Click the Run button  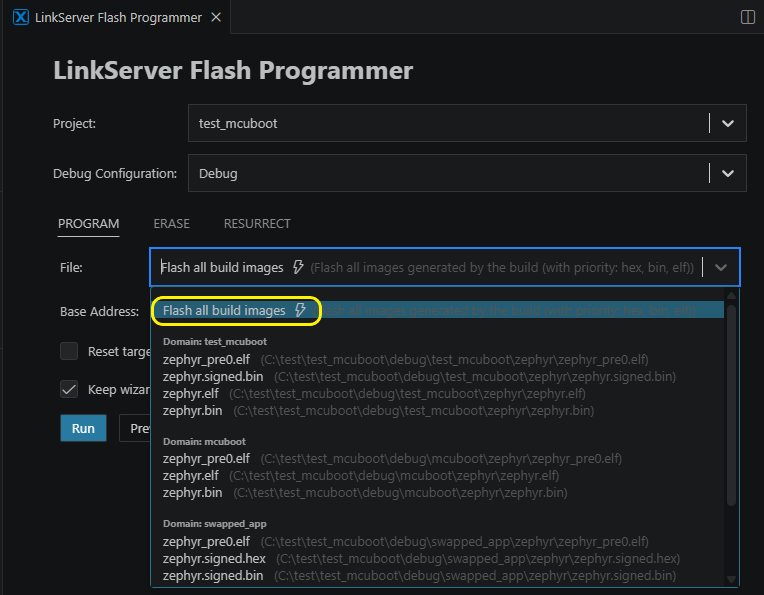83,428
